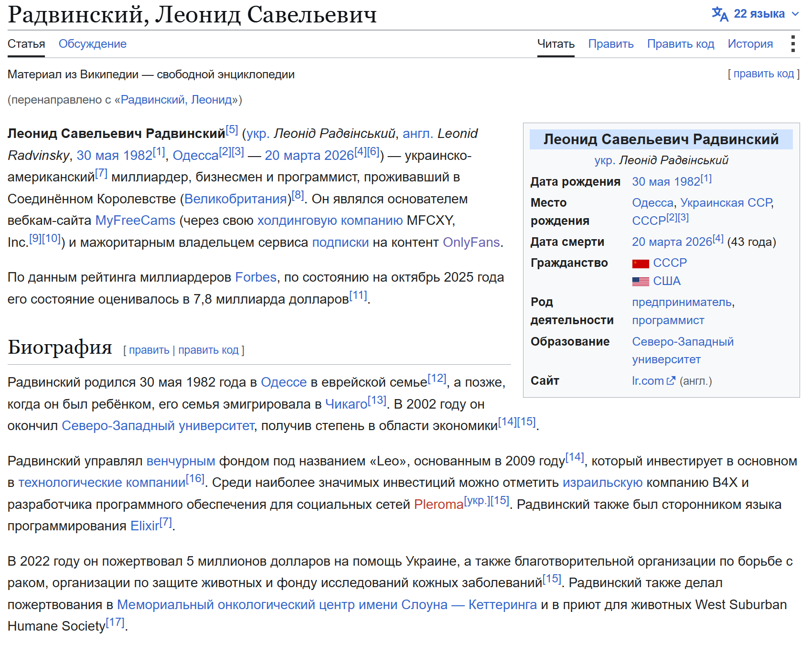Follow the OnlyFans article link
Screen dimensions: 812x664
[x=471, y=242]
